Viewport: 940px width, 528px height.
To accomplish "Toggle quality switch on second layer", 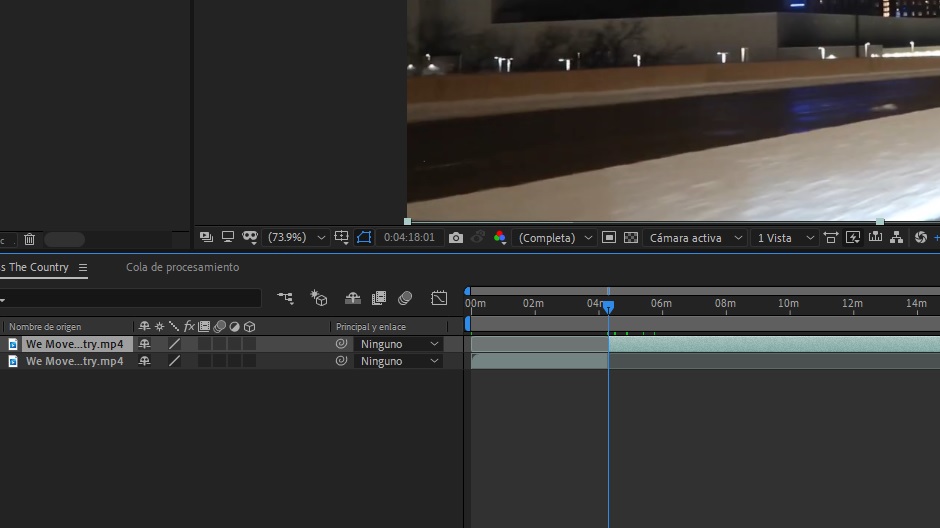I will pos(174,361).
